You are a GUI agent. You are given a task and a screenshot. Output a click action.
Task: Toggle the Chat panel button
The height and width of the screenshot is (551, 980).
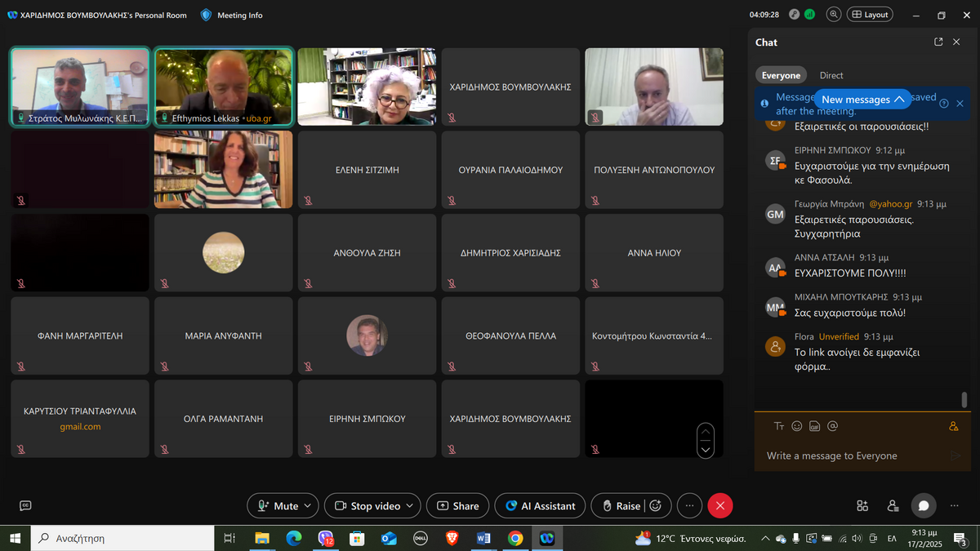[x=924, y=506]
